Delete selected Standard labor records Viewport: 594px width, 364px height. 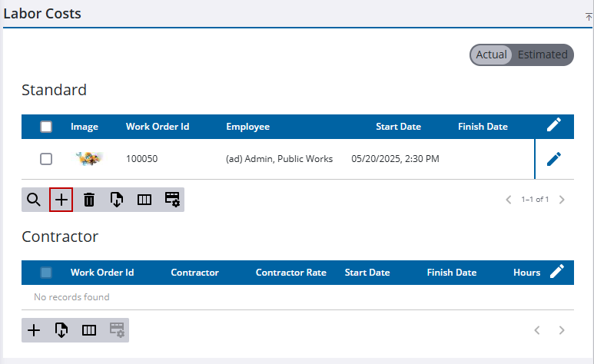coord(89,200)
